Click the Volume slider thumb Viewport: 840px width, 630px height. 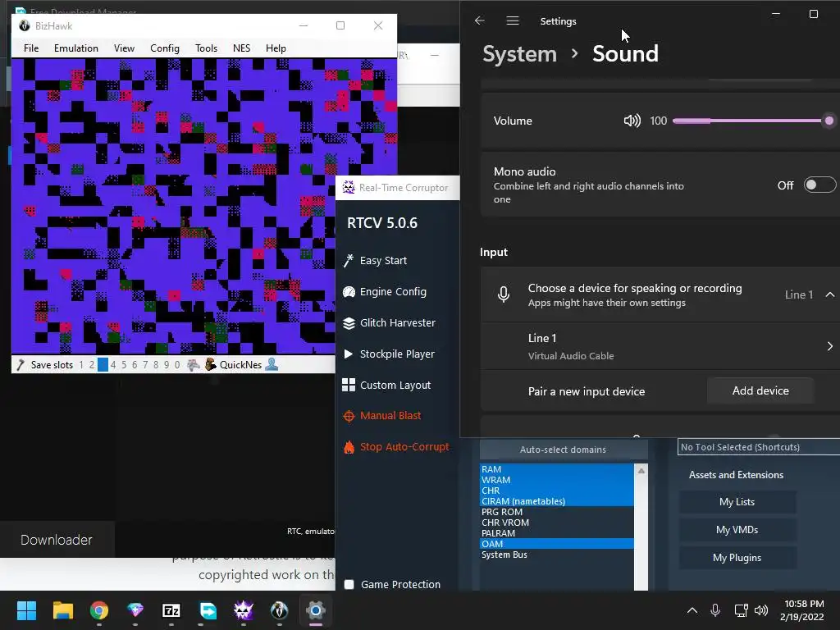(x=829, y=121)
